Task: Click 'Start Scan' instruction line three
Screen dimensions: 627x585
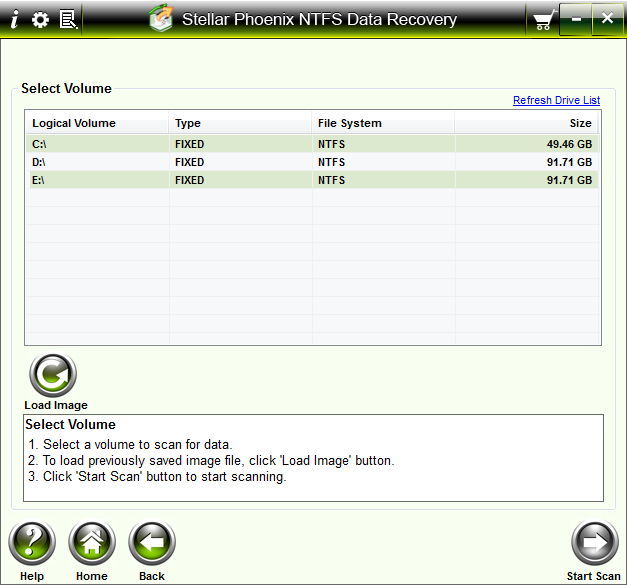Action: point(157,476)
